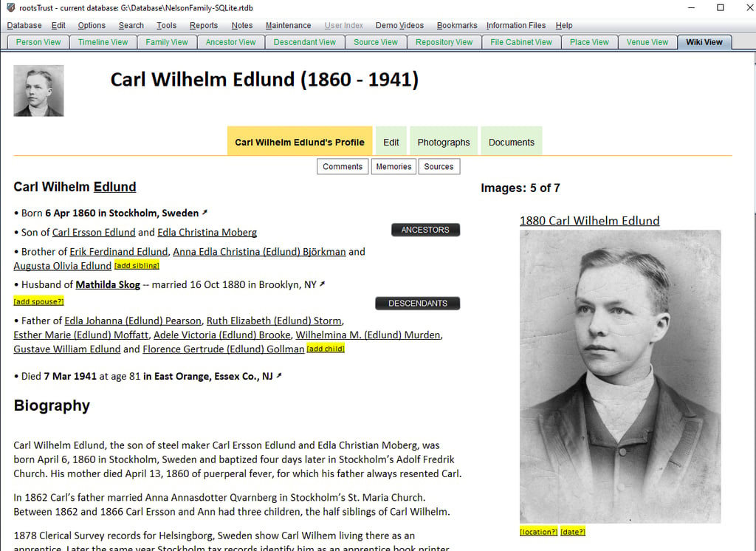Open brother Erik Ferdinand Edlund's profile
The width and height of the screenshot is (756, 551).
coord(119,251)
